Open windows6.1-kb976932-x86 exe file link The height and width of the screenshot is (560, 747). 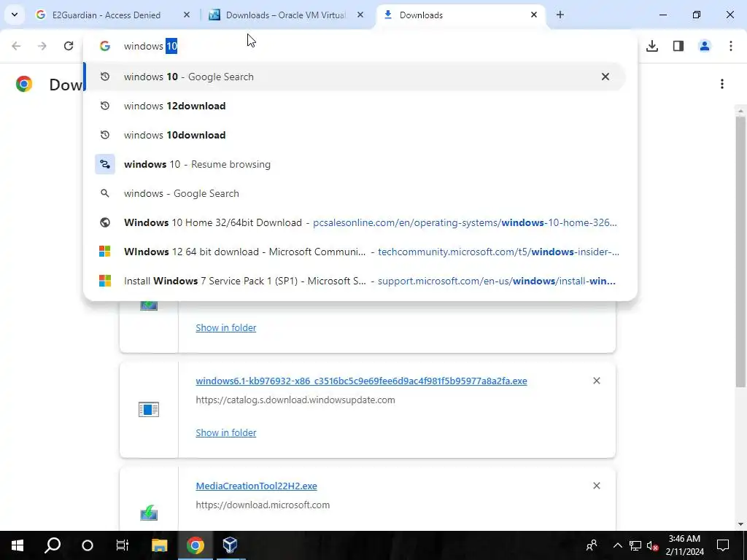(361, 381)
